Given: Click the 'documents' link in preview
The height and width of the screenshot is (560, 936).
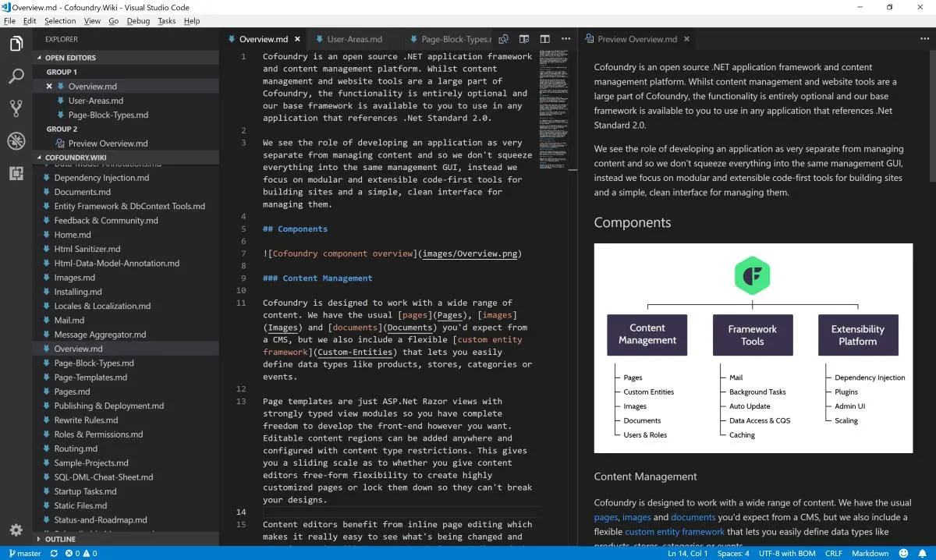Looking at the screenshot, I should [x=693, y=517].
